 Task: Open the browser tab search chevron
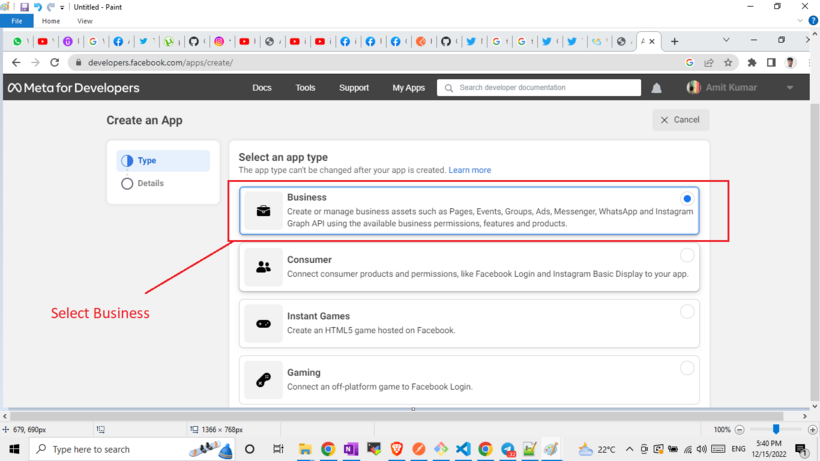(726, 41)
